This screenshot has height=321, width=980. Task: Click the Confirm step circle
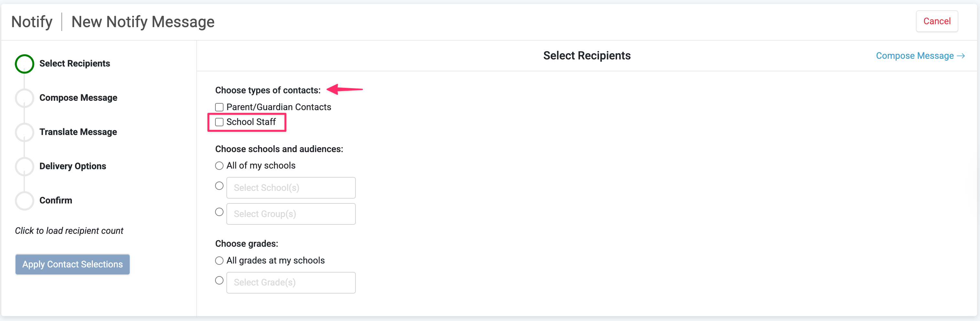[24, 201]
